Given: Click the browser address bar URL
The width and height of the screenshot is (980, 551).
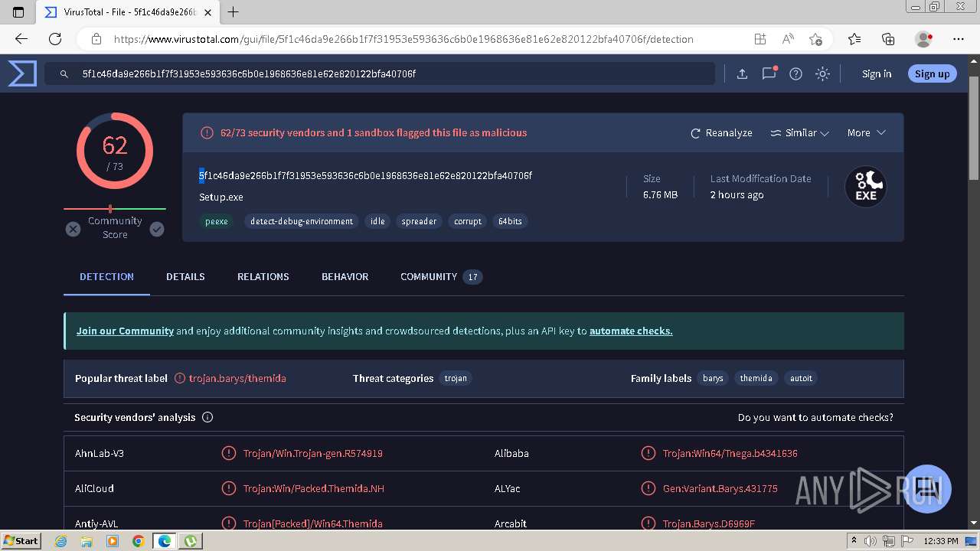Looking at the screenshot, I should coord(403,39).
